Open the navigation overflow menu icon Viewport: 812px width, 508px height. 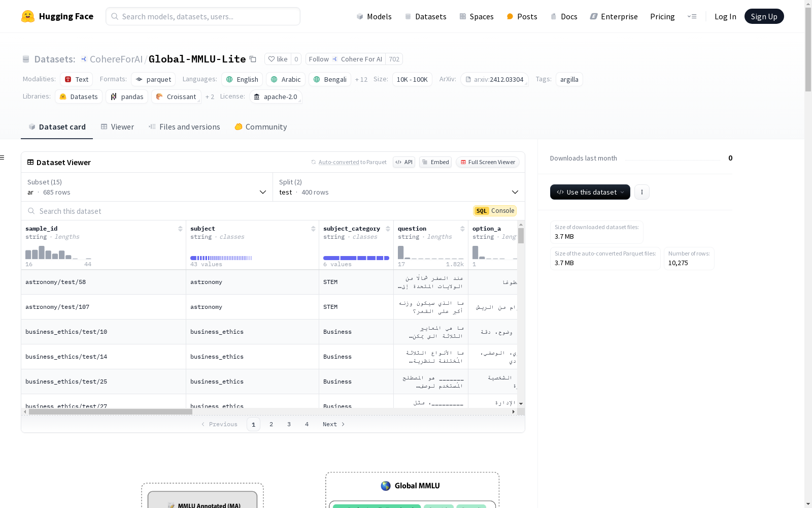coord(692,16)
